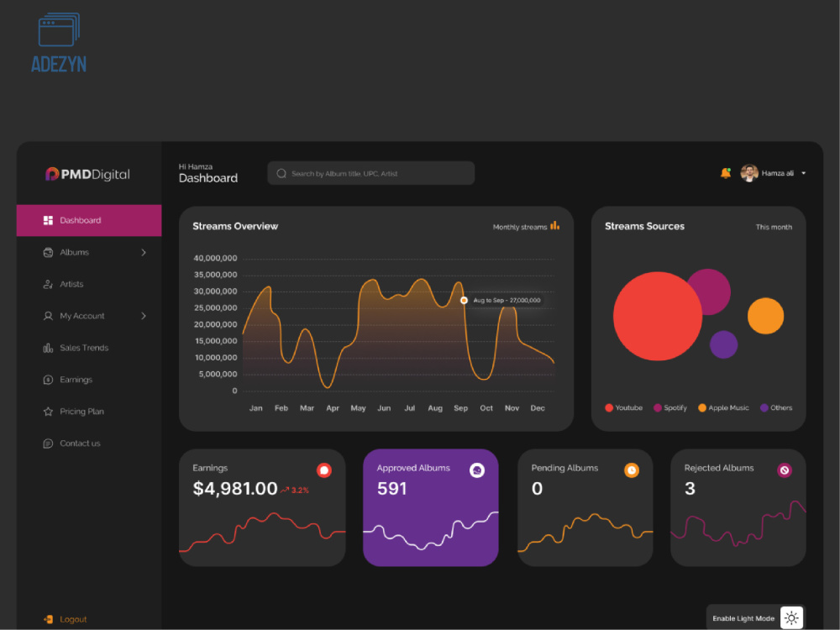Click the ADEZYN window logo icon
840x630 pixels.
59,29
